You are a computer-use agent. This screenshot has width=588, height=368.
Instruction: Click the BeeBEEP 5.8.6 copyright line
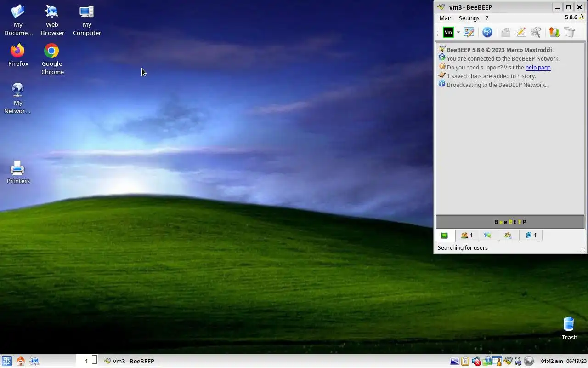(x=500, y=50)
